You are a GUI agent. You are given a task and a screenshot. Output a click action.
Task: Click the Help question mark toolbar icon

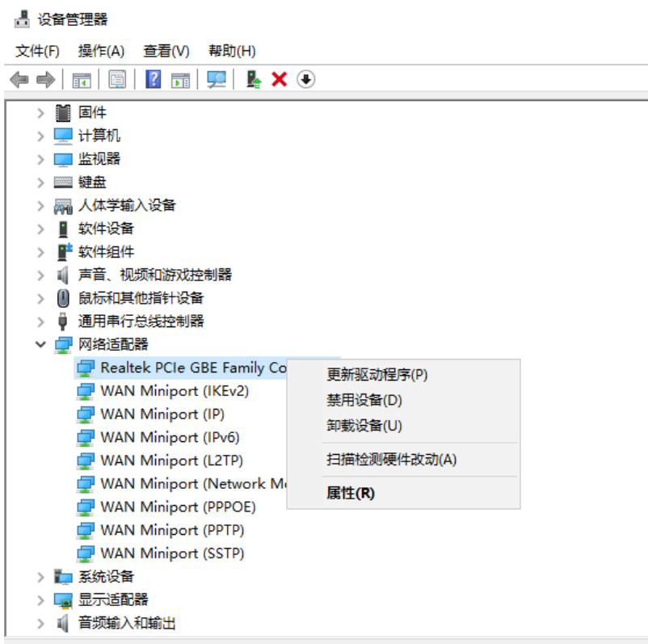coord(154,79)
